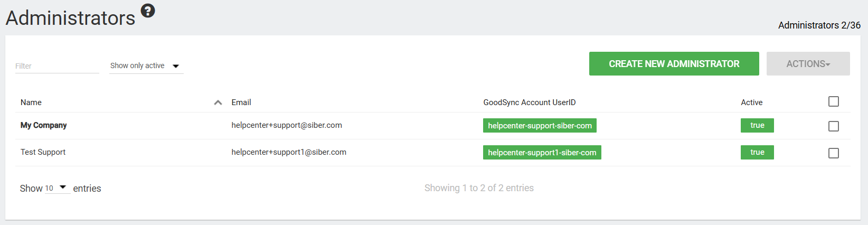This screenshot has width=868, height=225.
Task: Click the true badge for Test Support
Action: (x=757, y=152)
